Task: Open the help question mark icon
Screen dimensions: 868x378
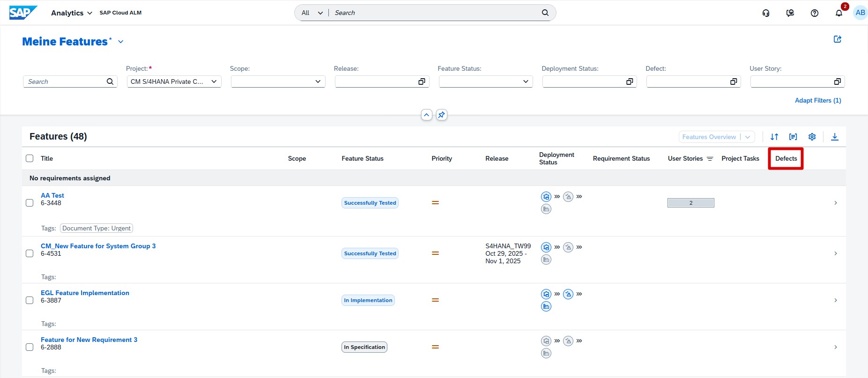Action: [814, 13]
